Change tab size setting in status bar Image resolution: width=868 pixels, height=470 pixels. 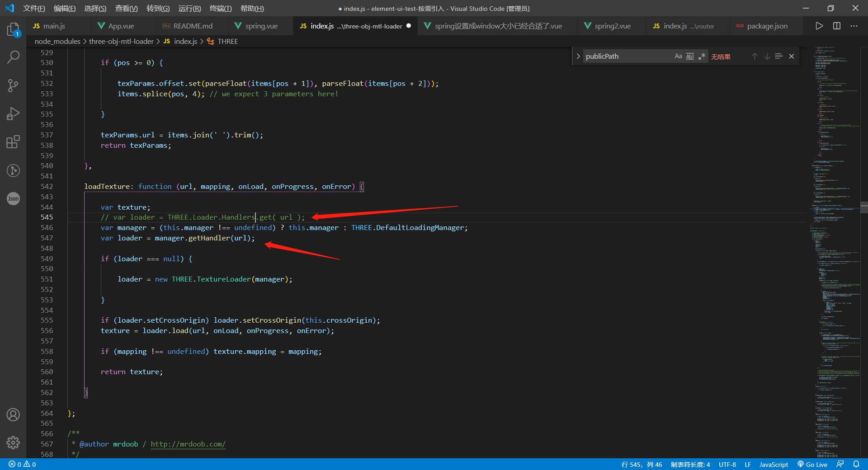(x=690, y=464)
